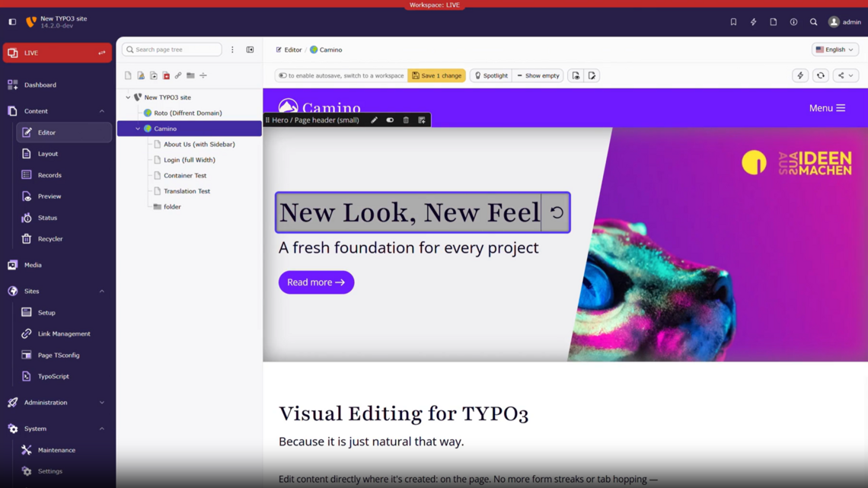Select the external link page icon
Screen dimensions: 868x488
[178, 75]
